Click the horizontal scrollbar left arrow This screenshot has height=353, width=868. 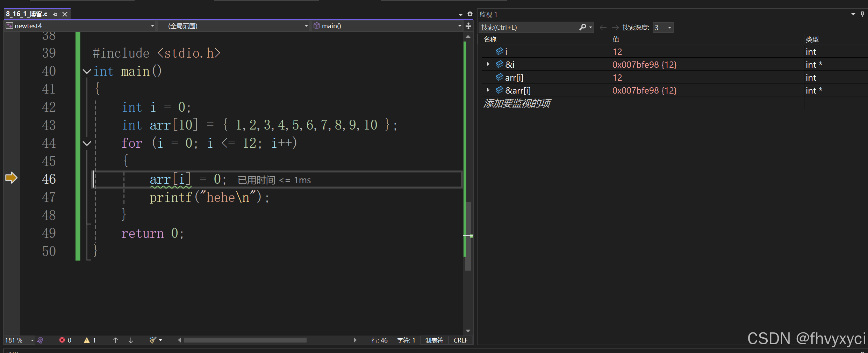point(179,340)
